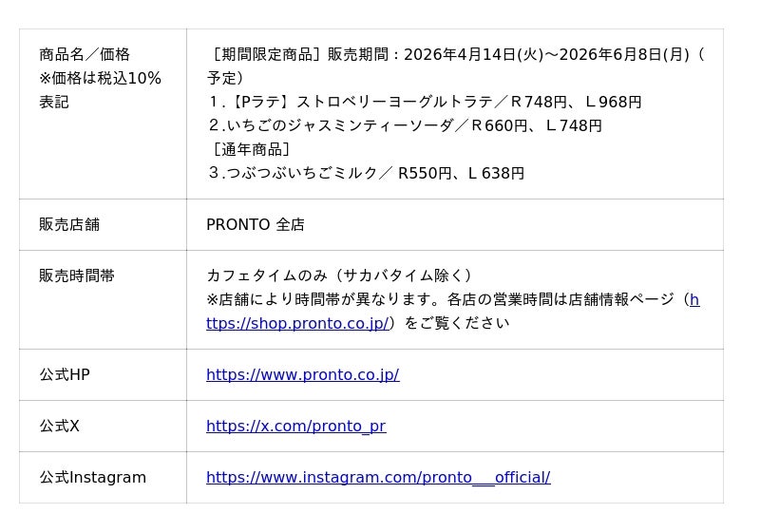Click the 販売時間帯 row label

coord(77,275)
